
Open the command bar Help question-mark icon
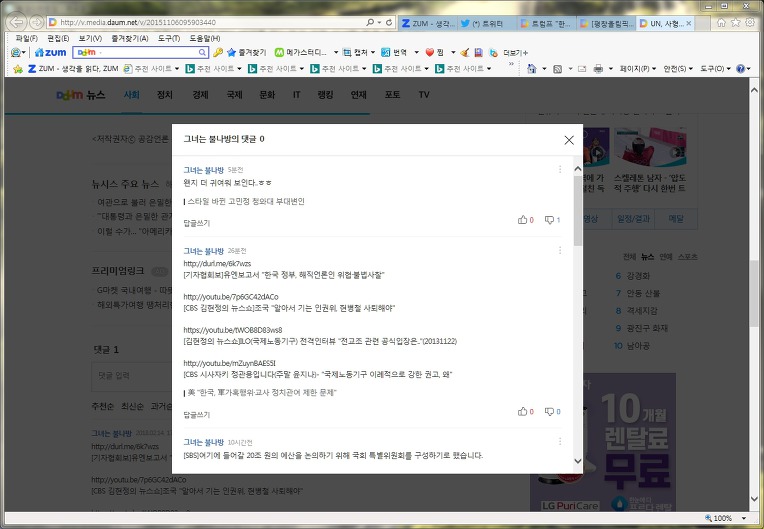pyautogui.click(x=741, y=69)
